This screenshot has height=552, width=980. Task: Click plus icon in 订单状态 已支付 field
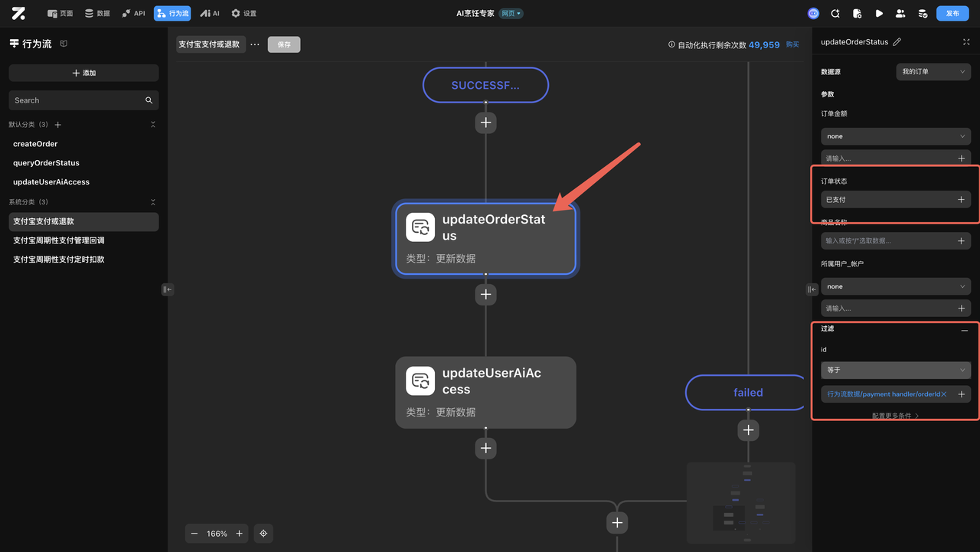pos(962,200)
